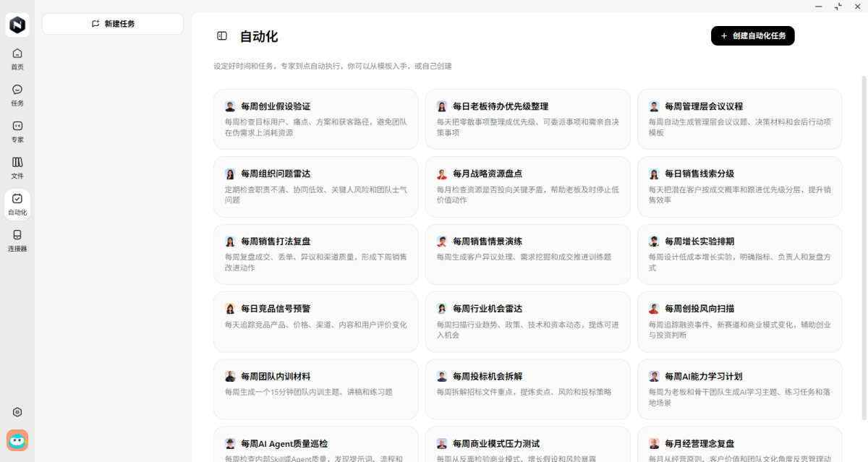Open the 每周AI Agent质量巡检 template title

[285, 444]
